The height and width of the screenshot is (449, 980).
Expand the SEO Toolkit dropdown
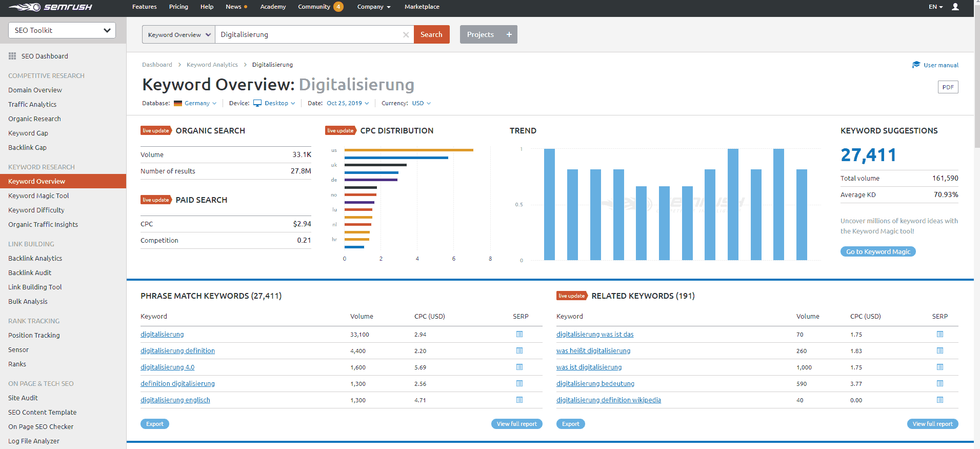(x=62, y=30)
